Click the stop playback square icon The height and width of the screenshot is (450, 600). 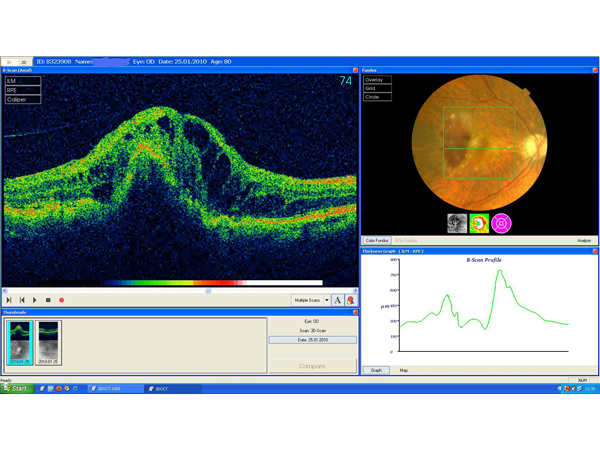47,300
